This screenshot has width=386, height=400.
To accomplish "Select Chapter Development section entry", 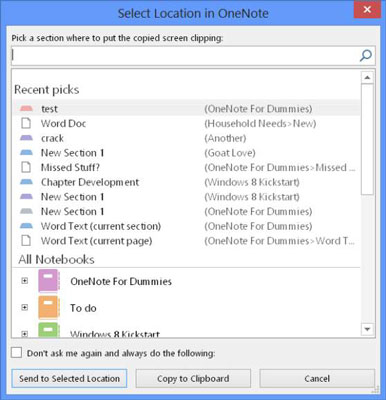I will (x=187, y=182).
